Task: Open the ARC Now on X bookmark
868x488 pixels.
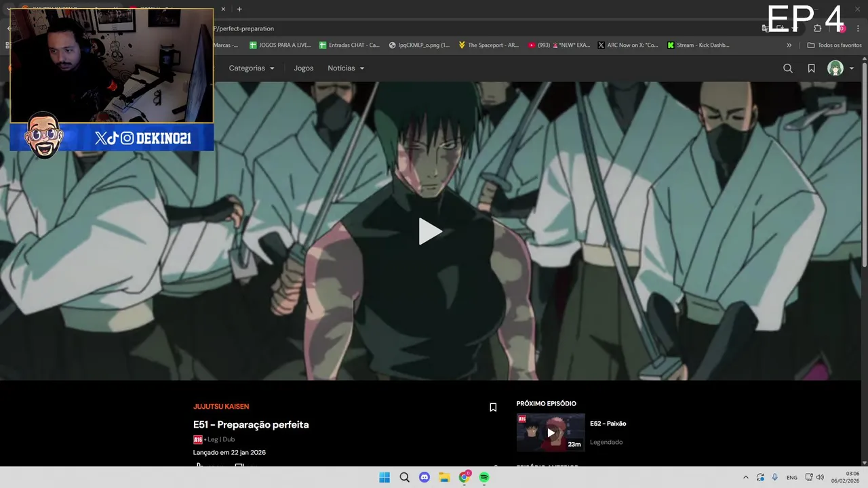Action: pyautogui.click(x=628, y=45)
